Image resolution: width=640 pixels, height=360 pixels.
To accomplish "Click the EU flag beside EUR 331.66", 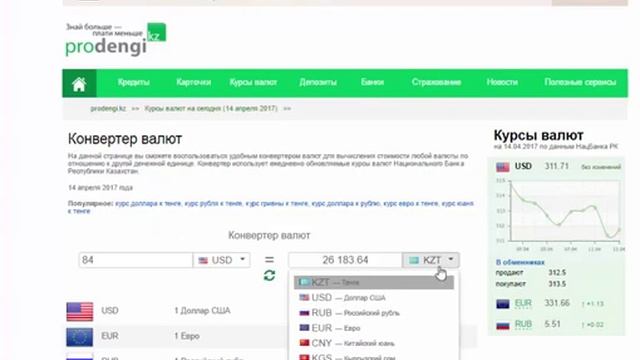I will click(x=503, y=304).
